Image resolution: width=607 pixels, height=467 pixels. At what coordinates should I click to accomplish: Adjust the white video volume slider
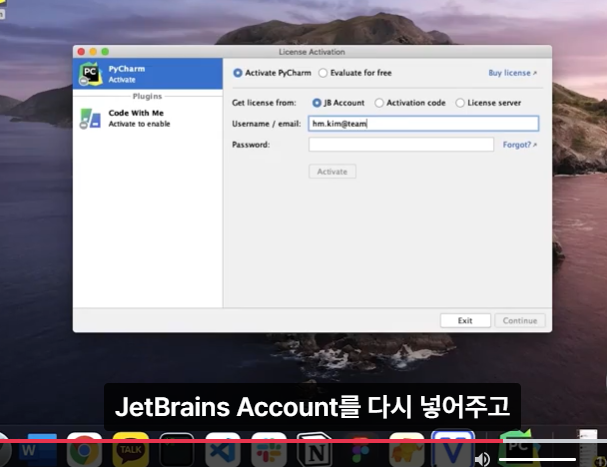tap(537, 459)
